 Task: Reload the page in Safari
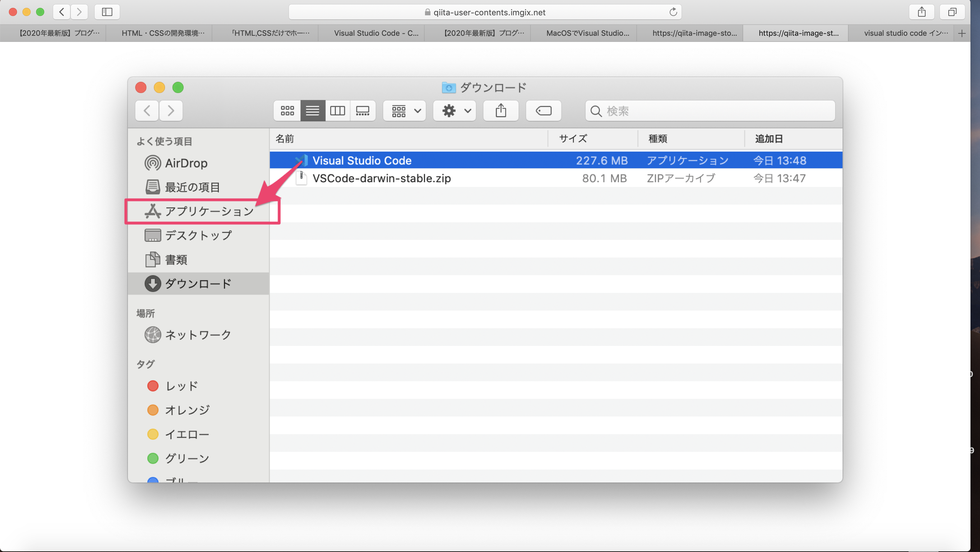[x=673, y=12]
